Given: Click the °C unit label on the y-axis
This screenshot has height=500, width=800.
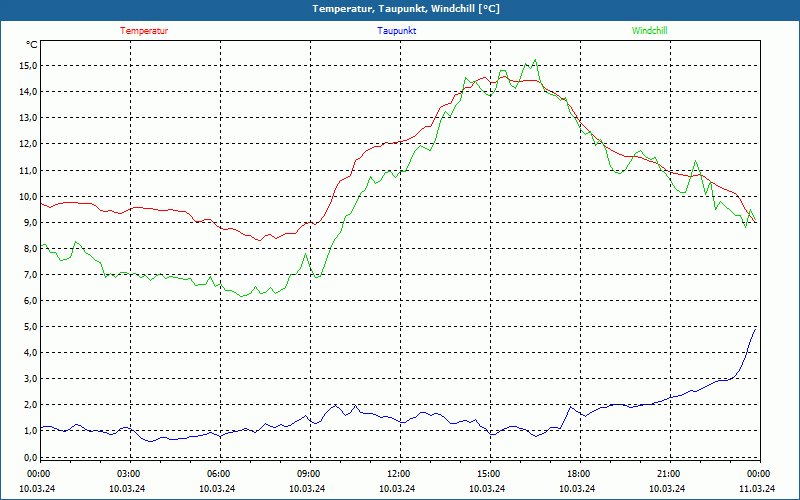Looking at the screenshot, I should click(32, 45).
